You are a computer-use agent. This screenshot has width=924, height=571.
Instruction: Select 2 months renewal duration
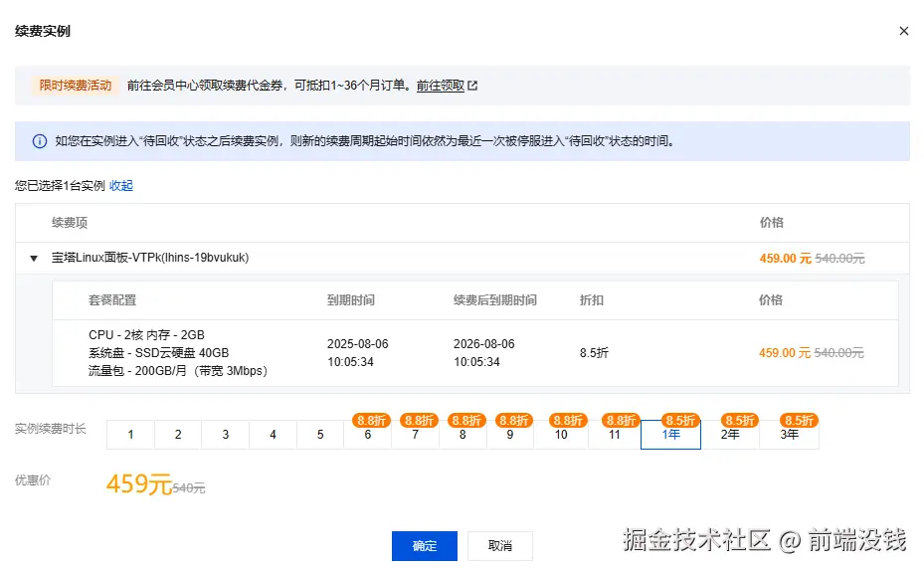click(x=178, y=435)
